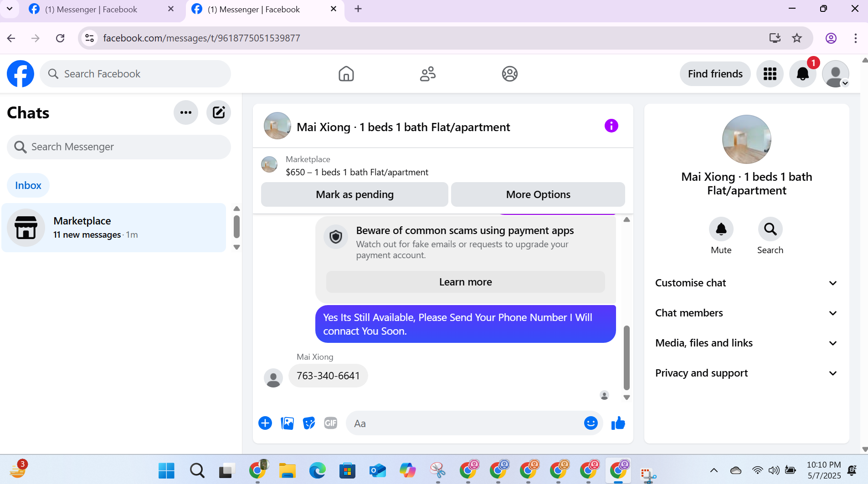Focus the Search Messenger field
Screen dimensions: 868x484
(119, 147)
